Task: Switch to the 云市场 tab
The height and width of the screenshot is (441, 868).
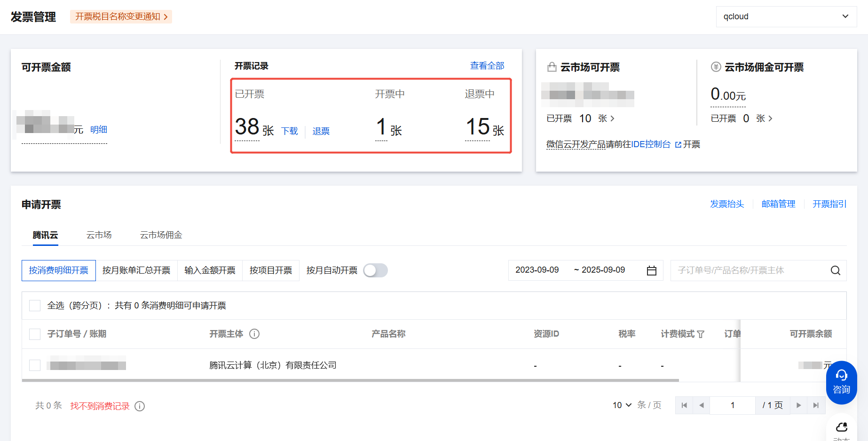Action: coord(99,235)
